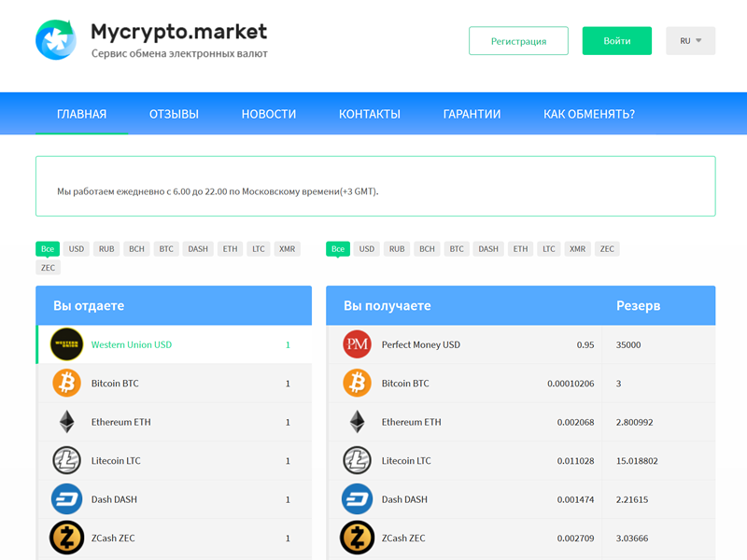Choose Dash icon in Вы получаете list

358,499
